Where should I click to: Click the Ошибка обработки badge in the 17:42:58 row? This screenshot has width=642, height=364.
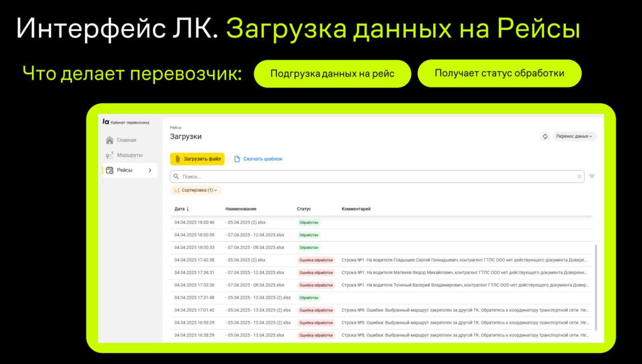point(316,260)
